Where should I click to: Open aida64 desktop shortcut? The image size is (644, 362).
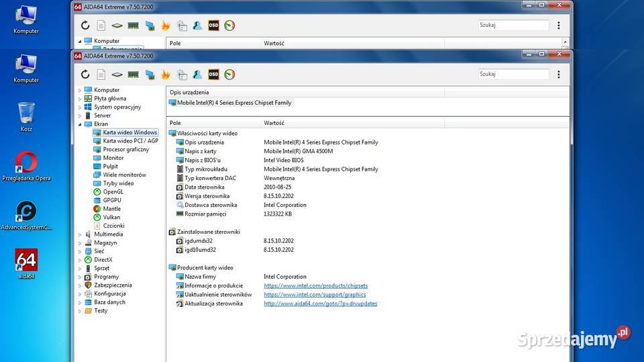click(x=26, y=264)
